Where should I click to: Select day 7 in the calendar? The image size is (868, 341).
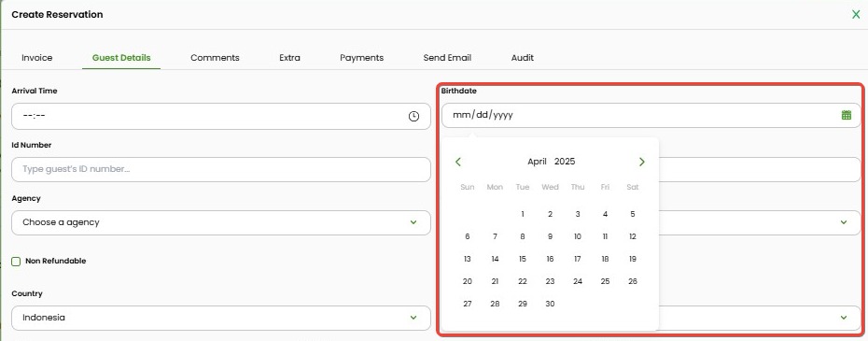[x=495, y=236]
